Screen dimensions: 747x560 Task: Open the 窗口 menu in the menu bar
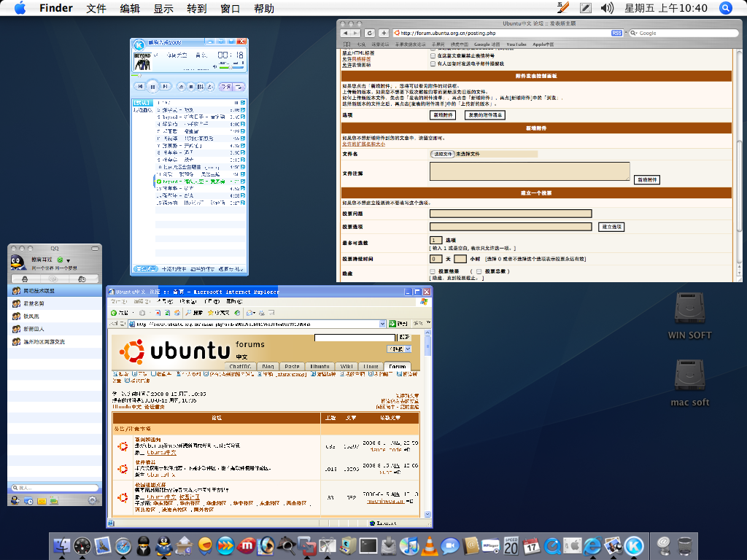[x=230, y=9]
